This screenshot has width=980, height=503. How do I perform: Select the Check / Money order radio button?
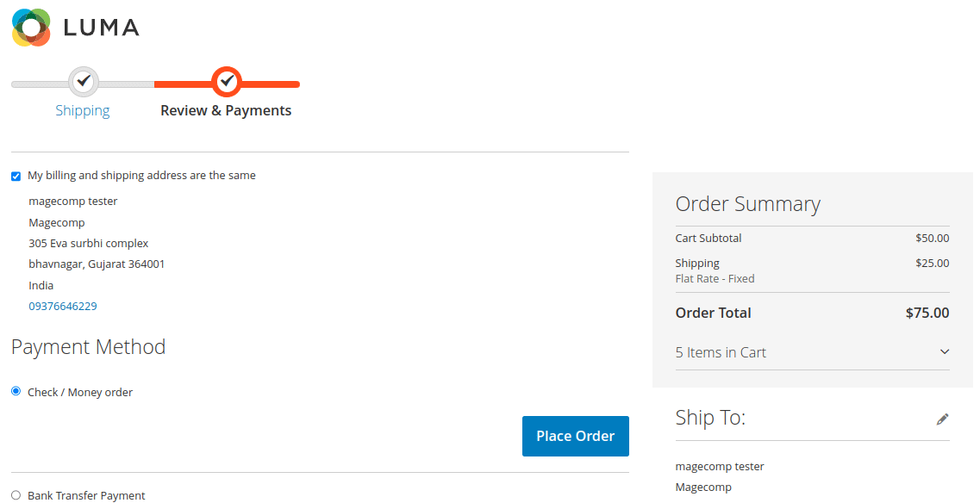pos(16,391)
